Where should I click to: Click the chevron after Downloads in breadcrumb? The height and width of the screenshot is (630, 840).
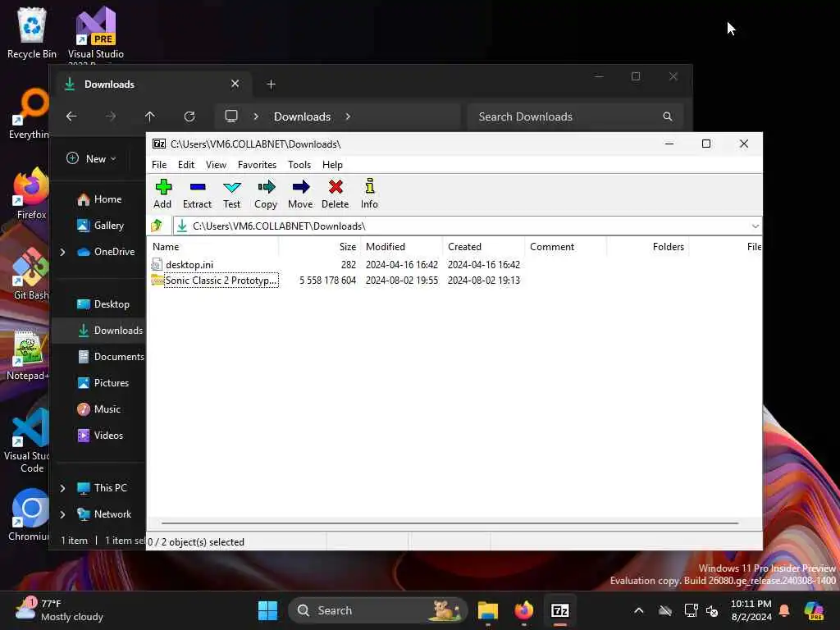[348, 116]
